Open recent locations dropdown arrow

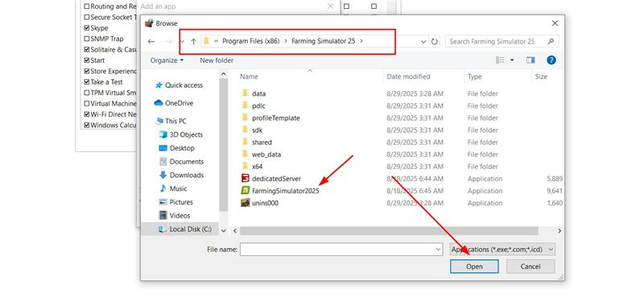click(x=182, y=42)
